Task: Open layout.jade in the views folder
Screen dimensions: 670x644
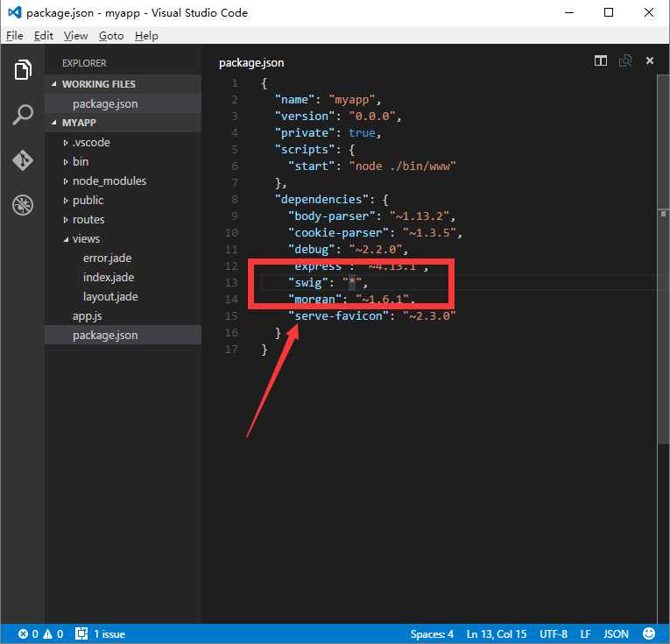Action: 123,296
